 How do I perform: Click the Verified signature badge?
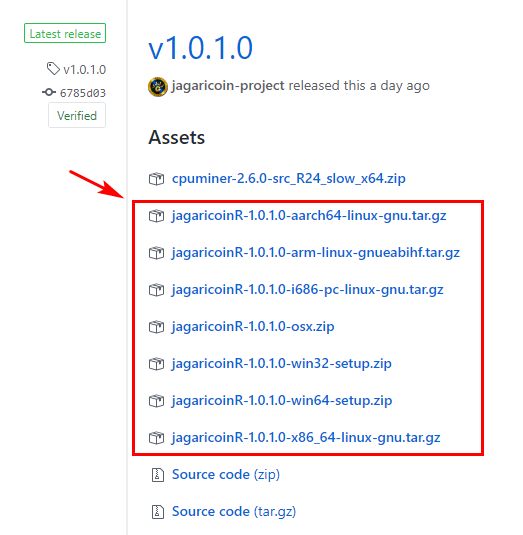[x=77, y=116]
